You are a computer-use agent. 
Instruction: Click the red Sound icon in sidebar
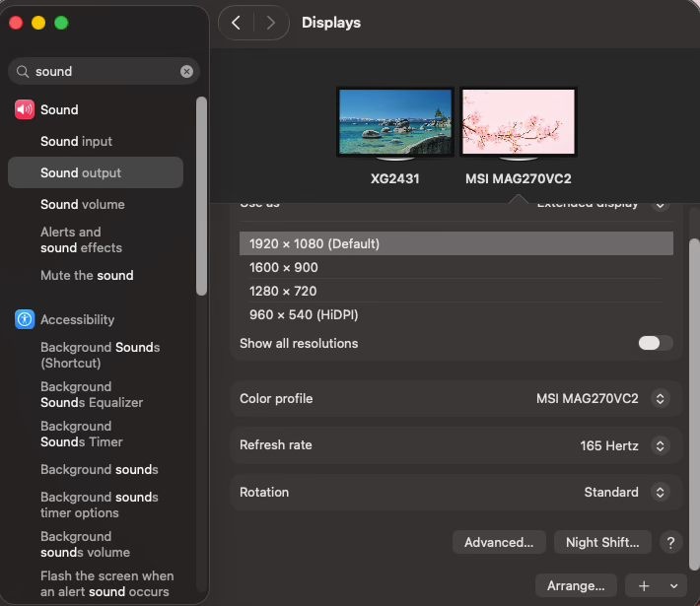coord(25,109)
